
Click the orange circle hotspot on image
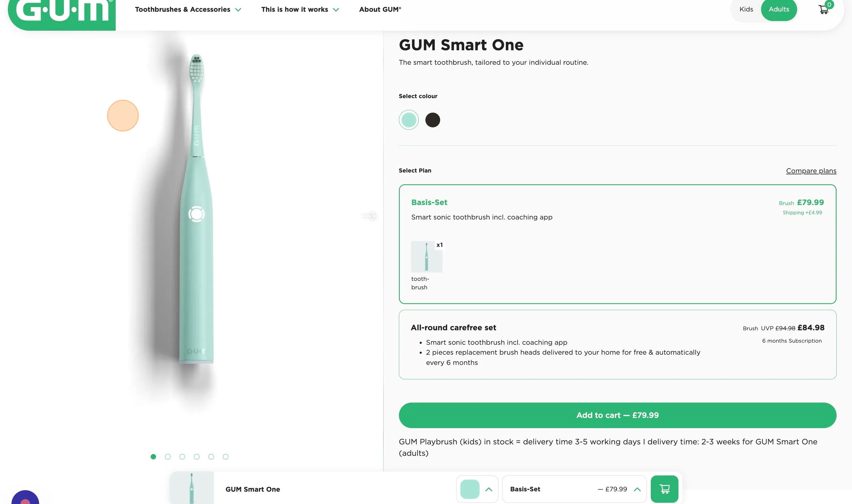[123, 116]
